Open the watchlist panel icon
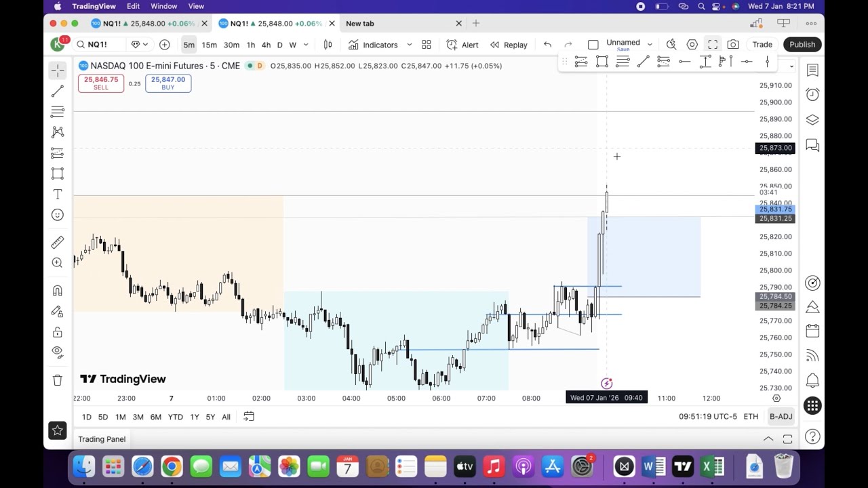Viewport: 868px width, 488px height. 812,70
